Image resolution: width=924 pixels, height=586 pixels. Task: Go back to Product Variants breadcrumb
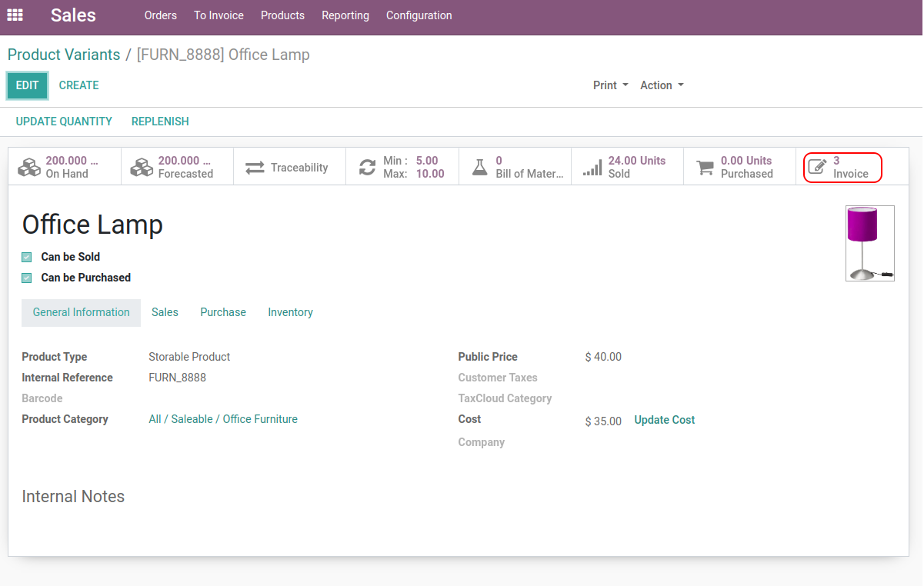[64, 55]
